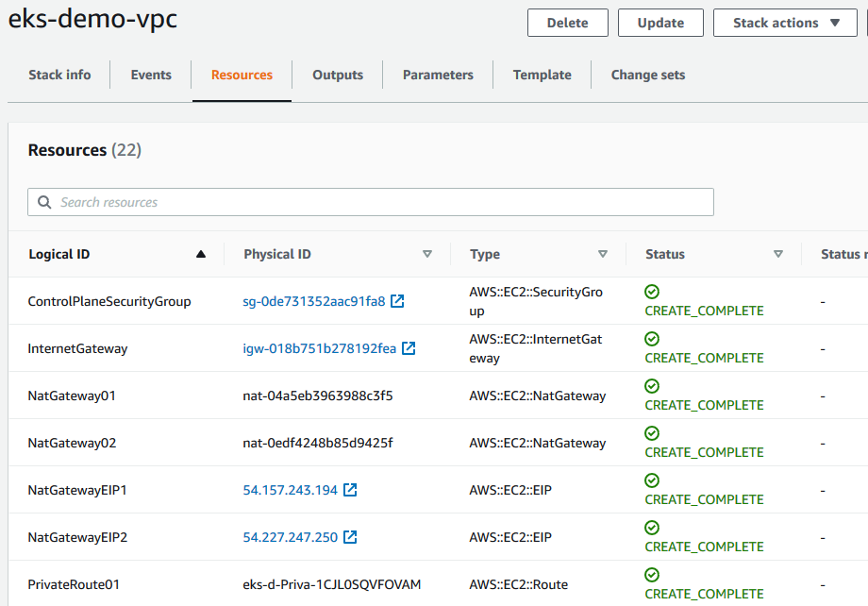Open the Template tab
Viewport: 868px width, 606px height.
tap(542, 75)
